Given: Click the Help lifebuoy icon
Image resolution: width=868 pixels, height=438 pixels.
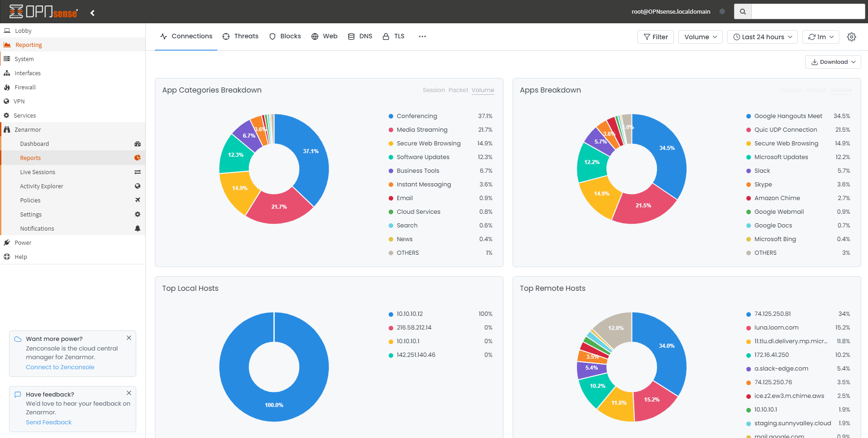Looking at the screenshot, I should [x=7, y=257].
